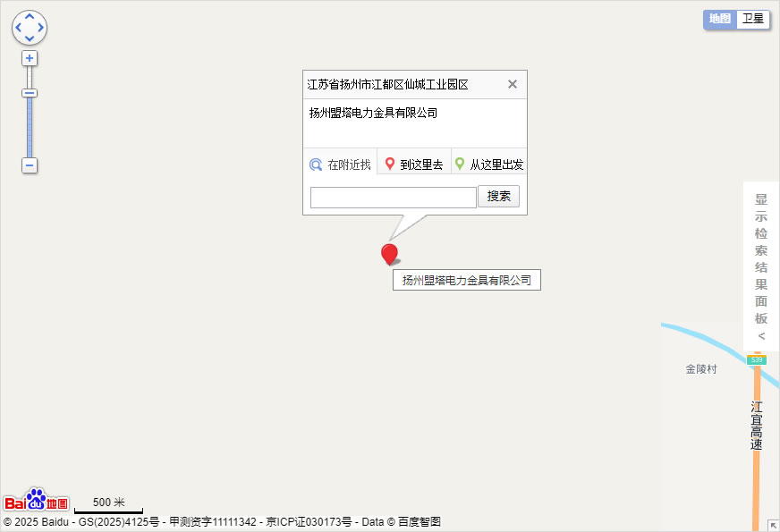This screenshot has width=780, height=532.
Task: Zoom out with the minus button
Action: pos(30,165)
